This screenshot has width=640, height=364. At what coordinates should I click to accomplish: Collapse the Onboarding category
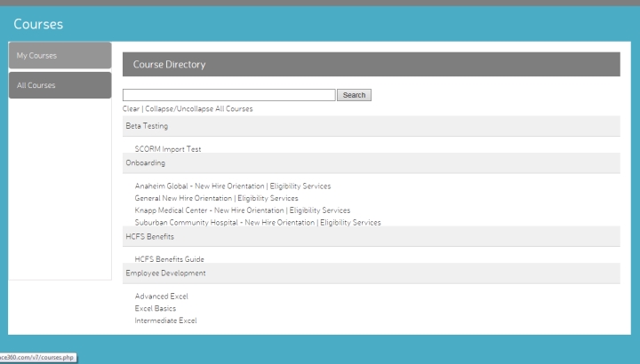click(x=146, y=162)
